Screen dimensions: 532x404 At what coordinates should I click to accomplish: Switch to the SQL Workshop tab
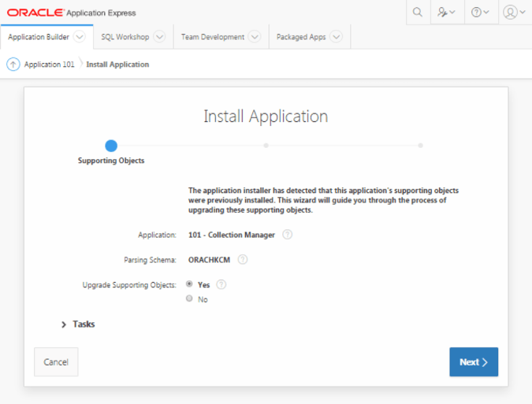(x=125, y=36)
